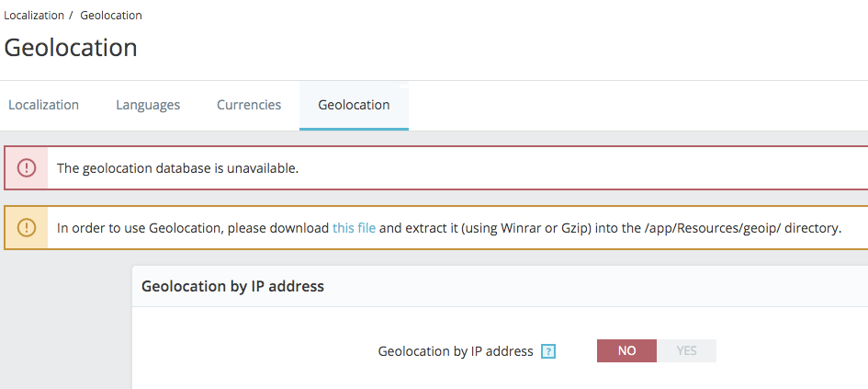Screen dimensions: 868x389
Task: Click the "geolocation database is unavailable" message
Action: 177,168
